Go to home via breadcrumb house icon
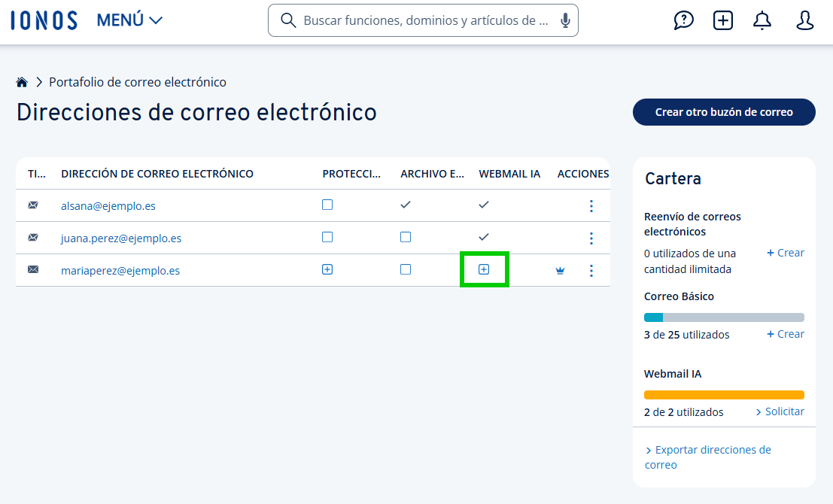 coord(22,82)
